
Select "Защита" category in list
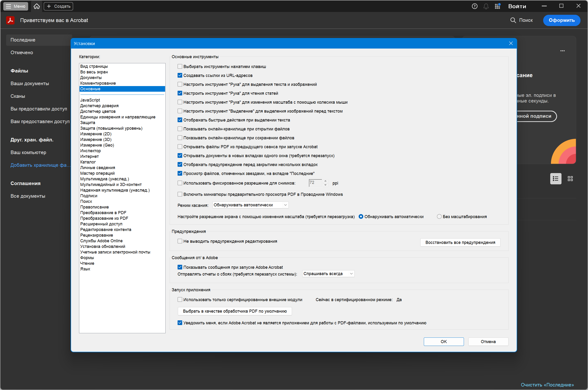click(87, 123)
